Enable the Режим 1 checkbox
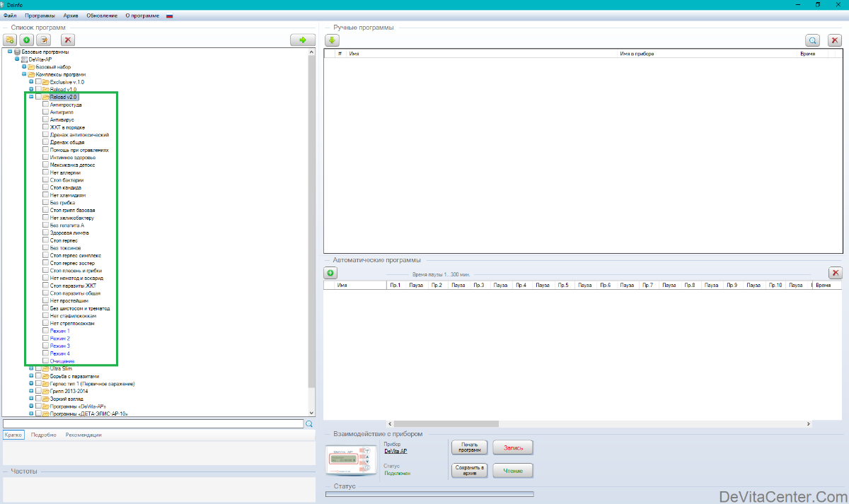The image size is (849, 504). pyautogui.click(x=46, y=331)
